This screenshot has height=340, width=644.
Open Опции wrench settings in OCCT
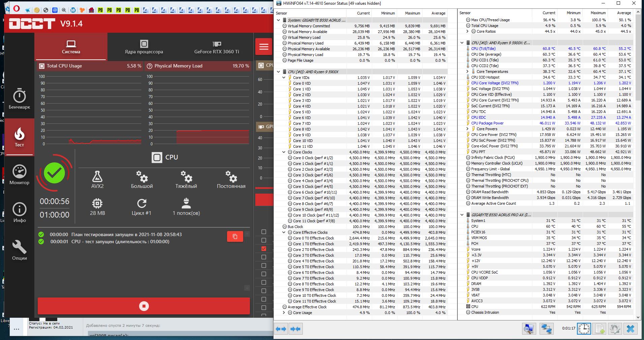pyautogui.click(x=19, y=250)
